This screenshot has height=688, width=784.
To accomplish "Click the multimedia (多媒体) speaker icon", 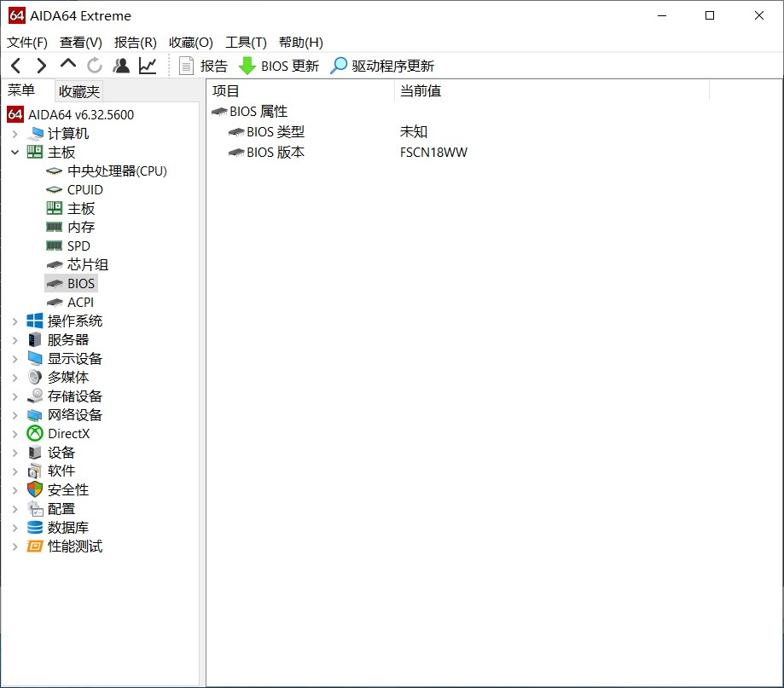I will 34,377.
